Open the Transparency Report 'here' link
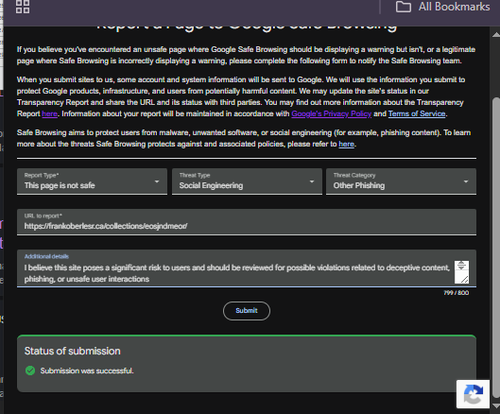The width and height of the screenshot is (500, 414). pyautogui.click(x=50, y=114)
